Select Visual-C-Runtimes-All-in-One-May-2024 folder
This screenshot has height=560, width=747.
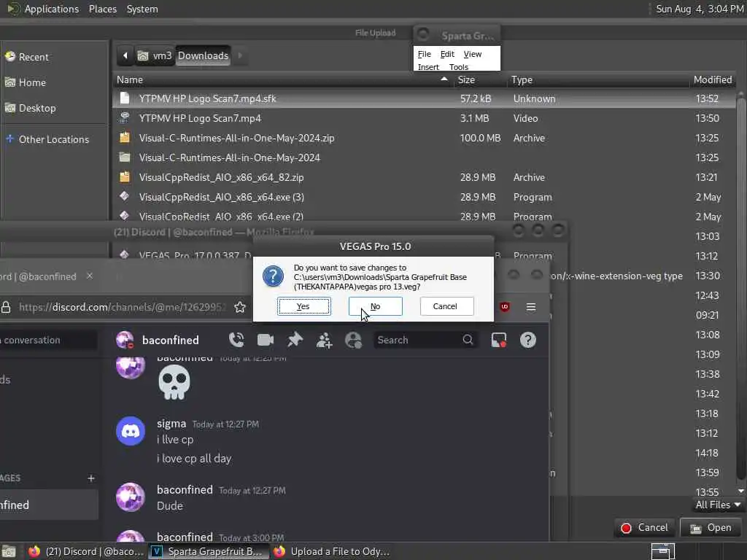424,157
